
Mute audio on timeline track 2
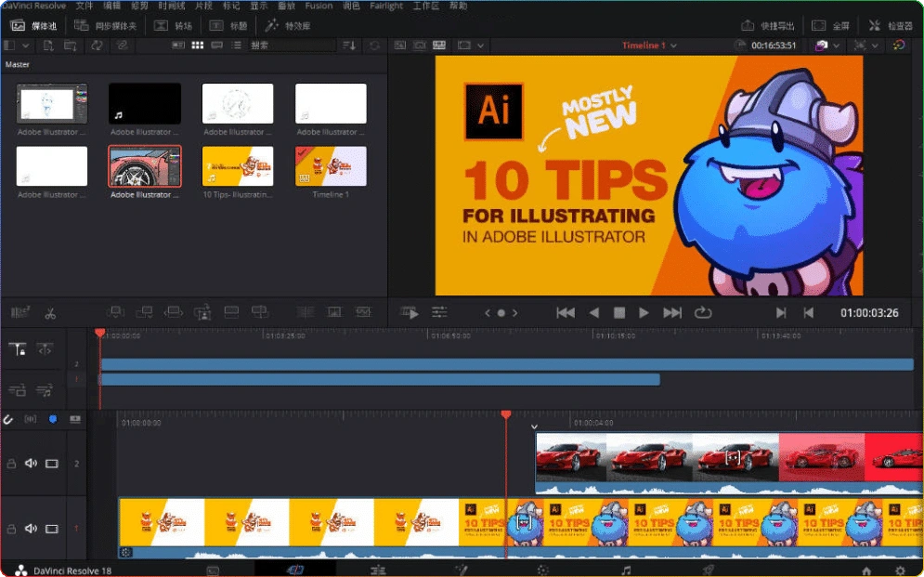click(30, 463)
